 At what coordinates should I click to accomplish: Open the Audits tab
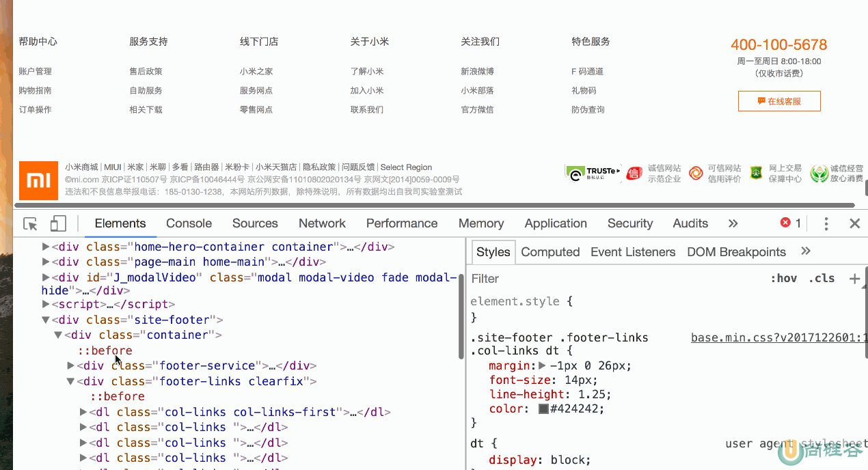coord(690,223)
